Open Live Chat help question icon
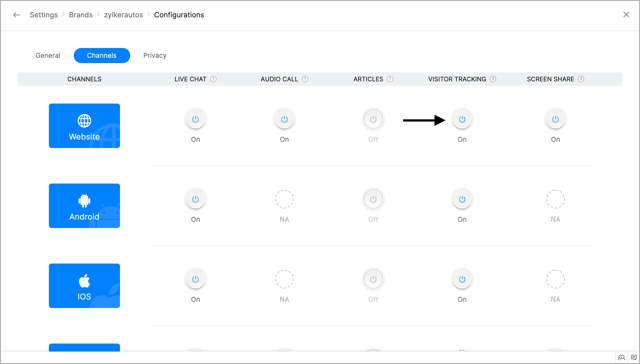This screenshot has width=640, height=364. [213, 79]
